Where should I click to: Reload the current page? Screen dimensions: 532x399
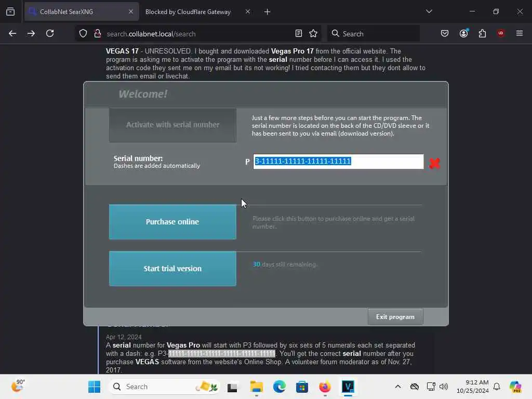click(x=50, y=34)
